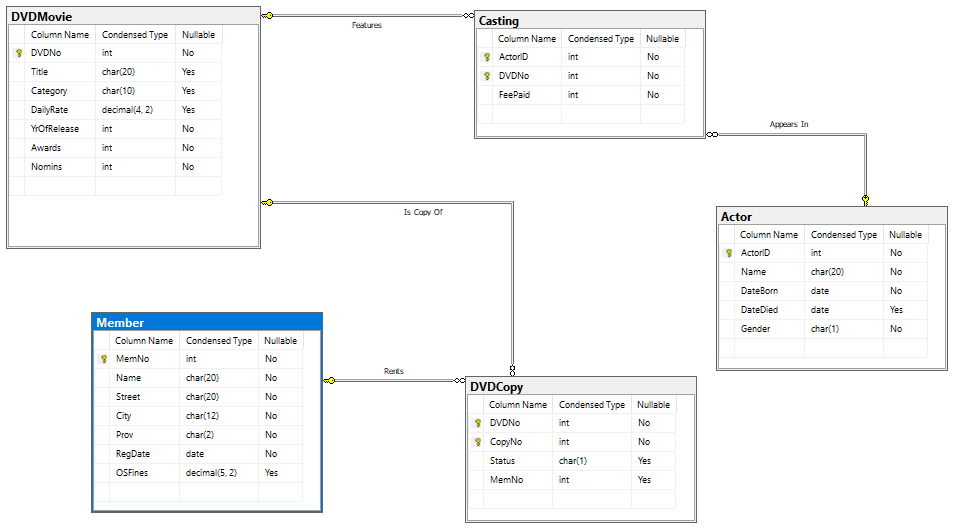Select the Title column row in DVDMovie
The width and height of the screenshot is (961, 528).
click(116, 72)
